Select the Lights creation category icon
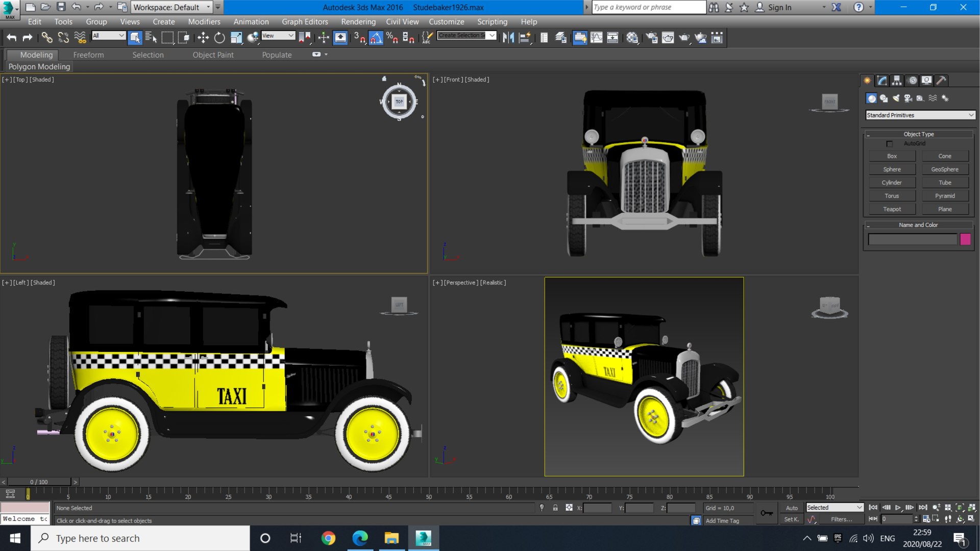Image resolution: width=980 pixels, height=551 pixels. 896,98
